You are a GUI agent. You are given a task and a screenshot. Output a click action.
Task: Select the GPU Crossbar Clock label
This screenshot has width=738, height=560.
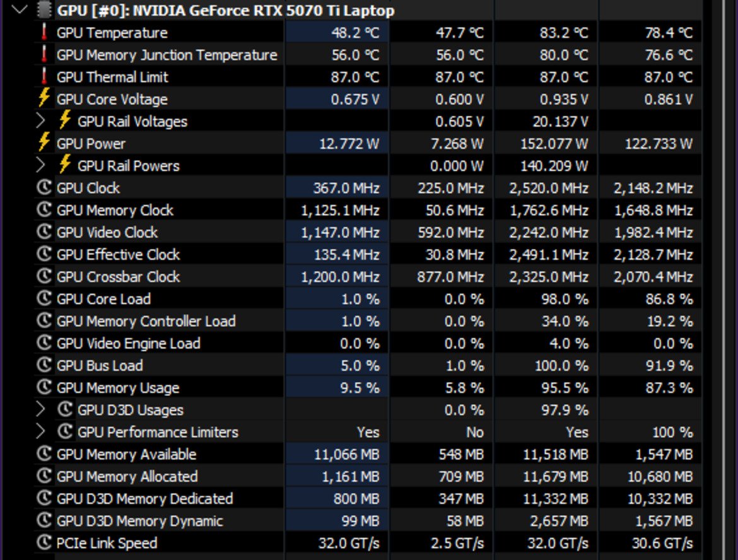[x=118, y=276]
